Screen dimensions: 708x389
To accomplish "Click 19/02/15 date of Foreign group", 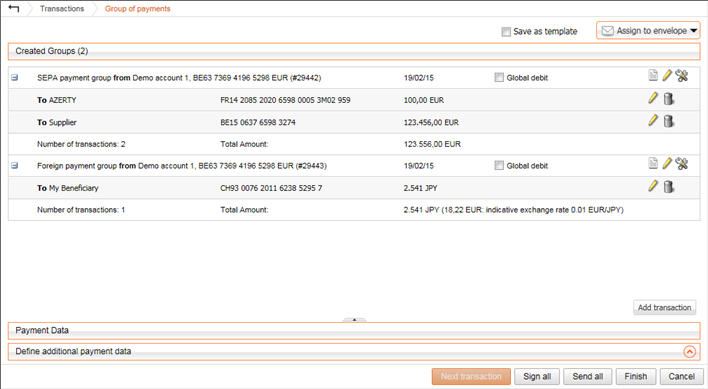I will (x=419, y=166).
